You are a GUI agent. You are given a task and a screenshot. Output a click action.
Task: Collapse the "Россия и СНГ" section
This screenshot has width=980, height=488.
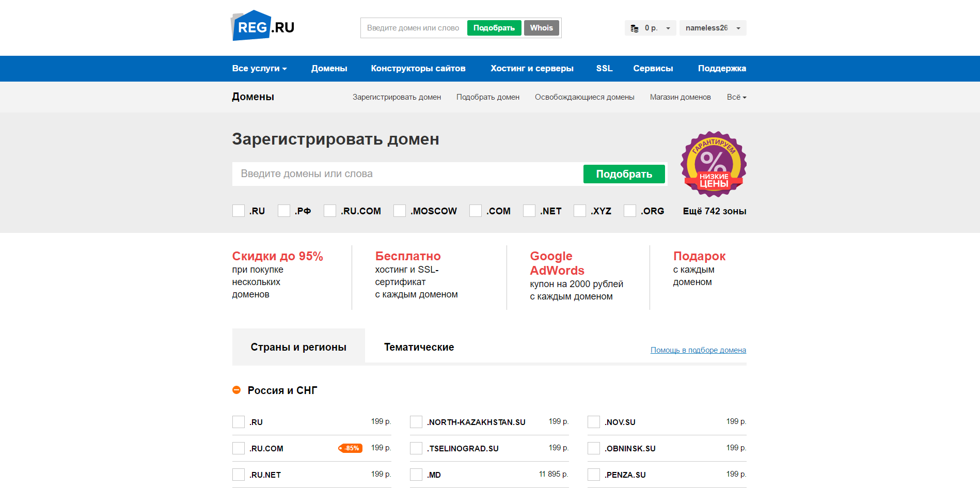coord(237,390)
